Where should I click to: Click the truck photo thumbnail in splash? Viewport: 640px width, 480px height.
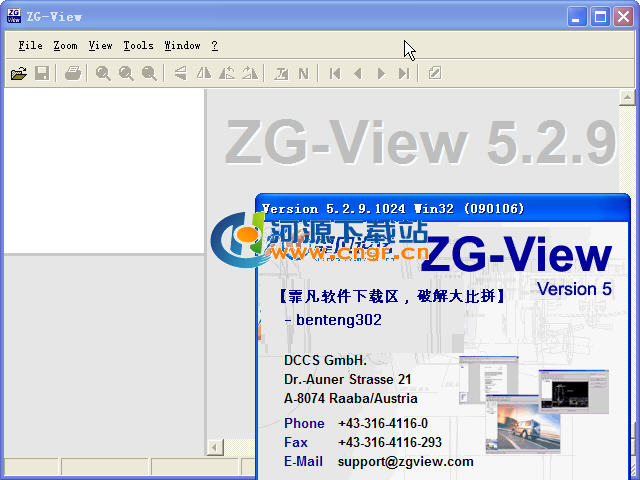tap(523, 425)
